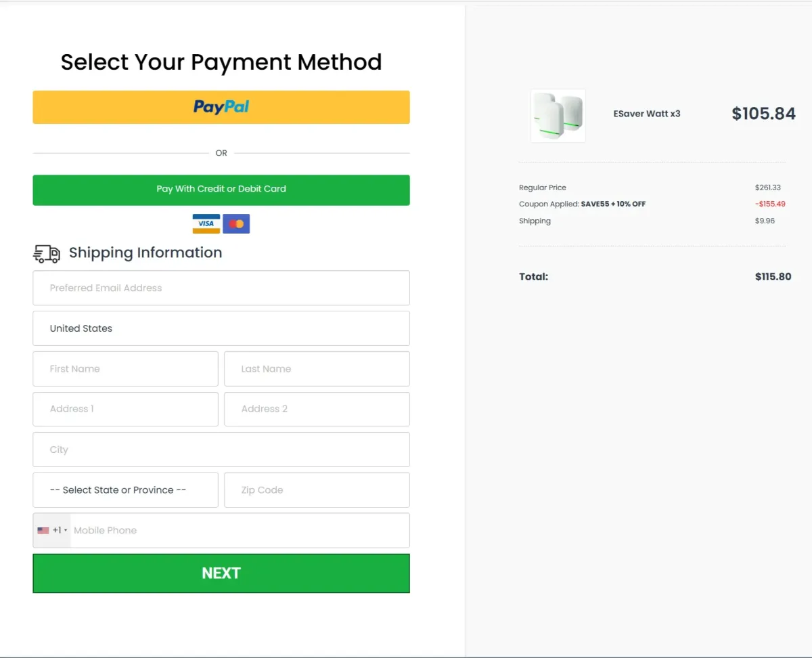Select the City input field
812x658 pixels.
point(221,449)
